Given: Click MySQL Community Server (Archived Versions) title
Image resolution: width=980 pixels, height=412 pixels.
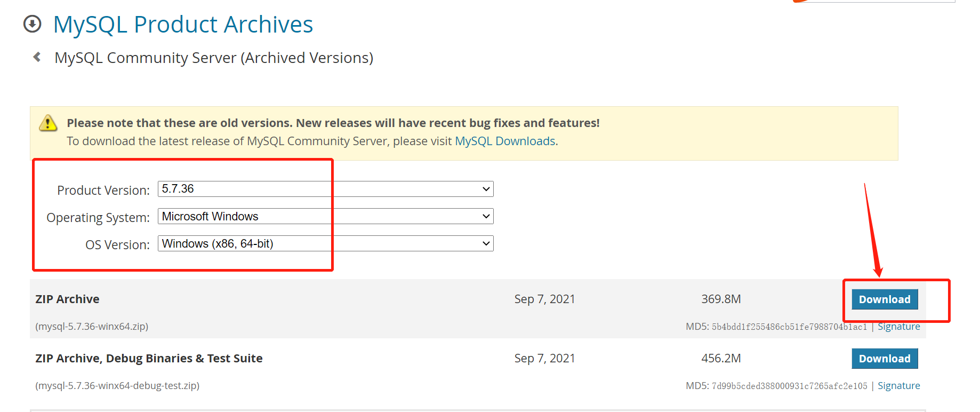Looking at the screenshot, I should [x=214, y=58].
